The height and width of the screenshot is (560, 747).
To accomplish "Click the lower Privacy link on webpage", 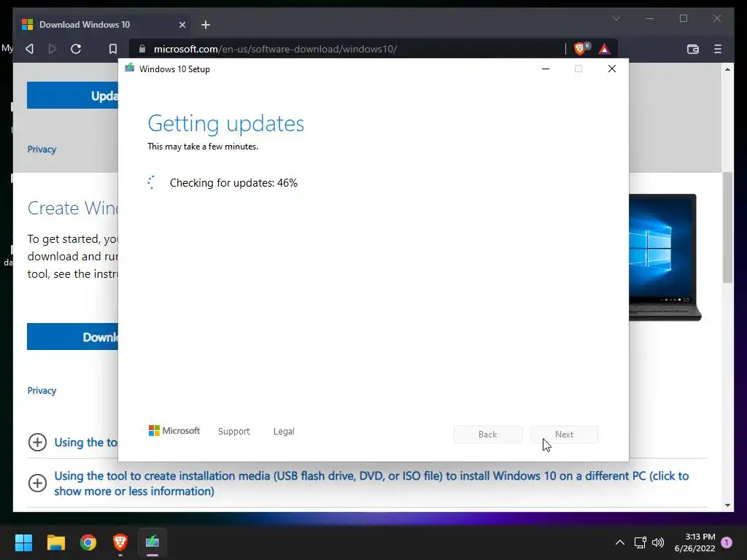I will click(42, 391).
